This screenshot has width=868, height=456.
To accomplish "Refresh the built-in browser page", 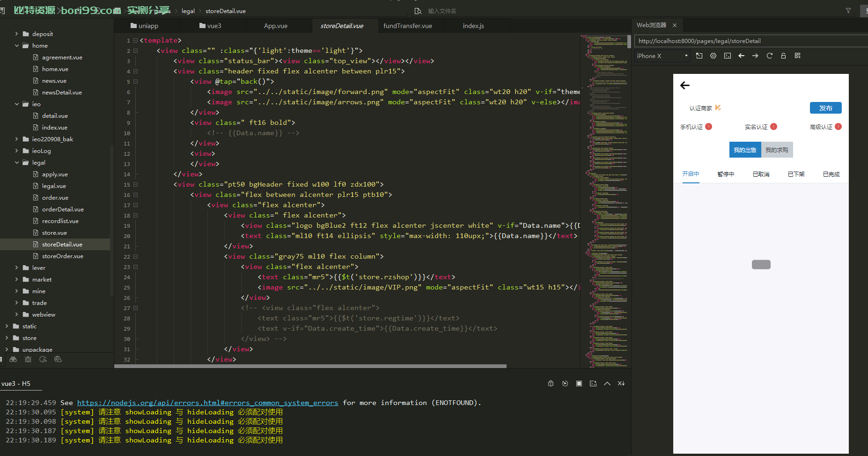I will 769,56.
